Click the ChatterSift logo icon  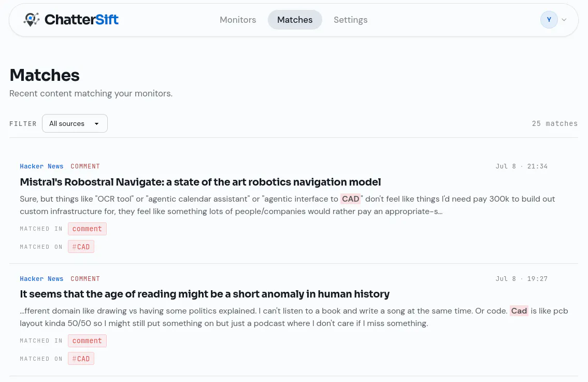31,20
